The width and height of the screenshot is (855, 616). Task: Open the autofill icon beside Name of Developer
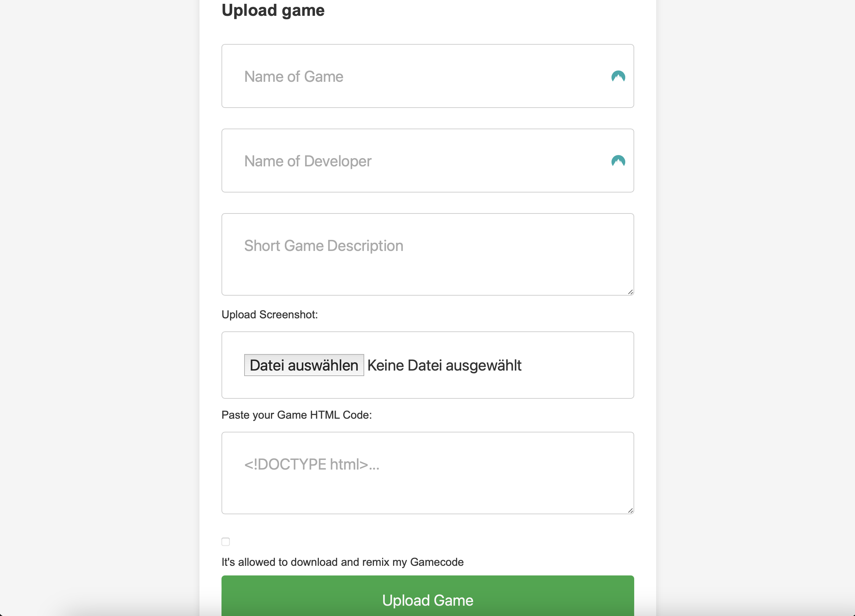pos(618,161)
